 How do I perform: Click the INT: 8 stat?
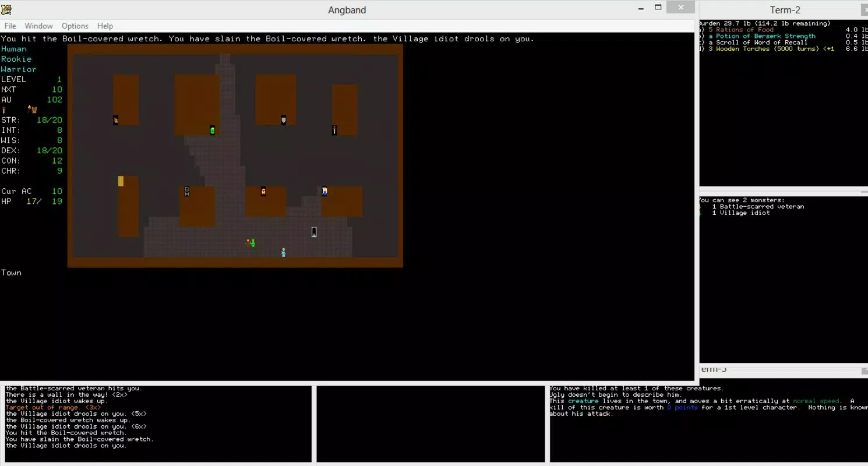31,130
